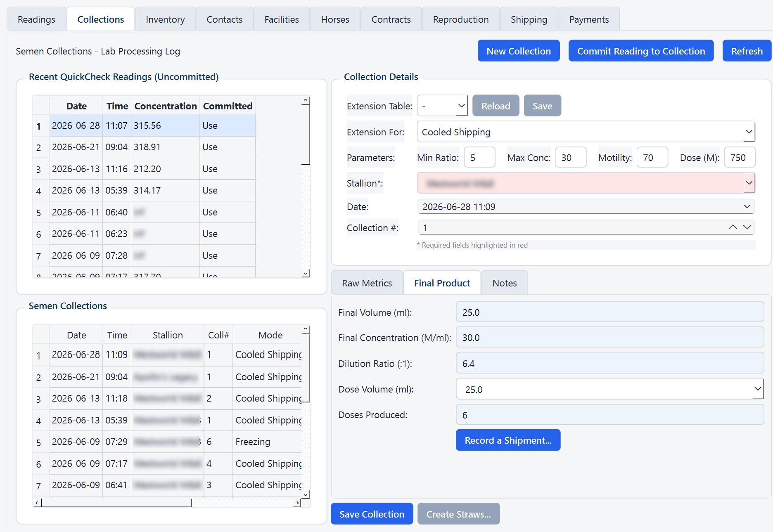
Task: Increment Collection # with up arrow
Action: (733, 227)
